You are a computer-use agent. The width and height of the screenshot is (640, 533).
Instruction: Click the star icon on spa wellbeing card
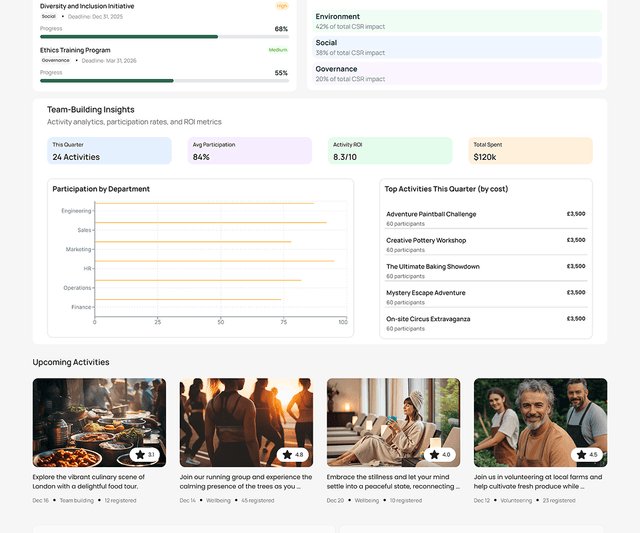pos(434,454)
